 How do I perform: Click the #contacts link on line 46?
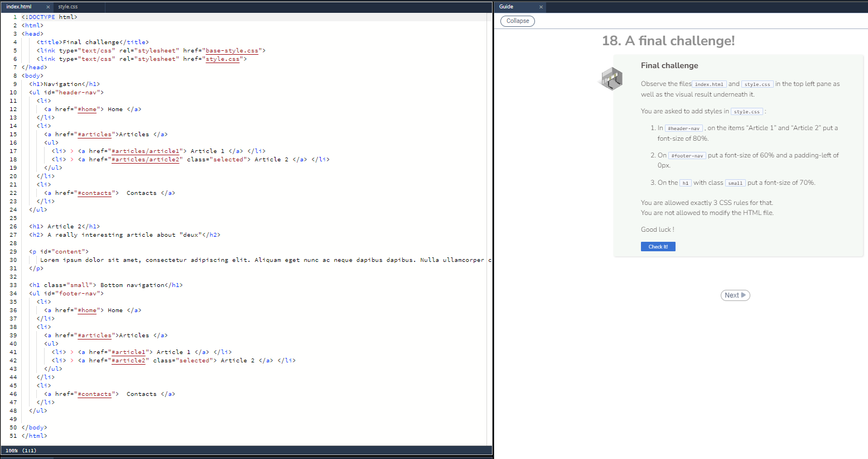(x=95, y=394)
